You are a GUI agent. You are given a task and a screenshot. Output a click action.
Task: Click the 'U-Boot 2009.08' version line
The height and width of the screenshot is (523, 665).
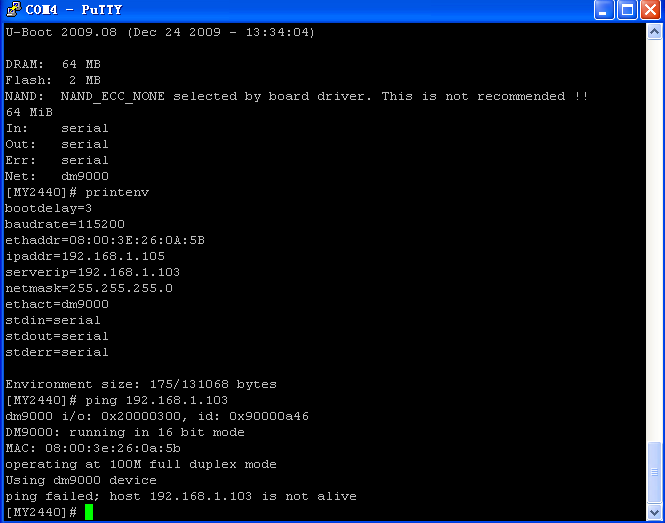[x=160, y=32]
